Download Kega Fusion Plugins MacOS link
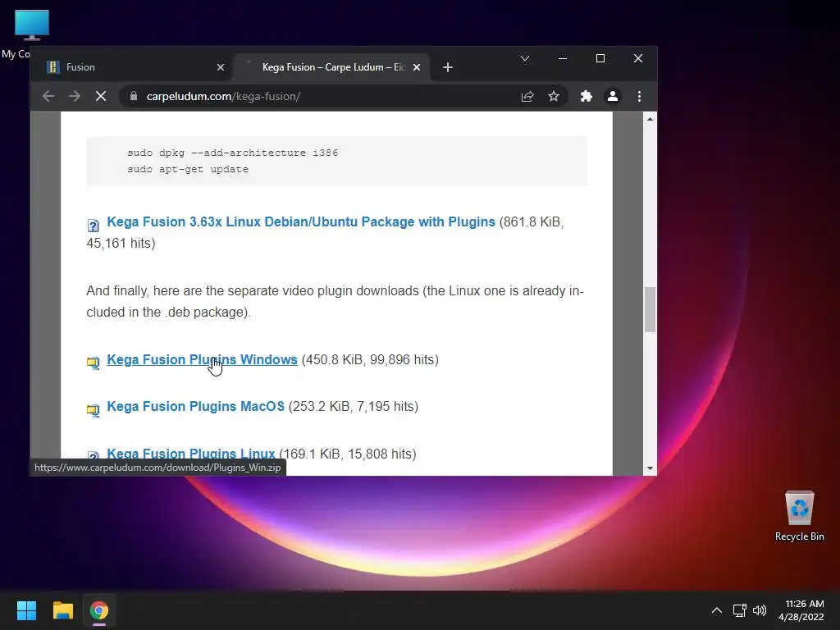The width and height of the screenshot is (840, 630). point(195,407)
